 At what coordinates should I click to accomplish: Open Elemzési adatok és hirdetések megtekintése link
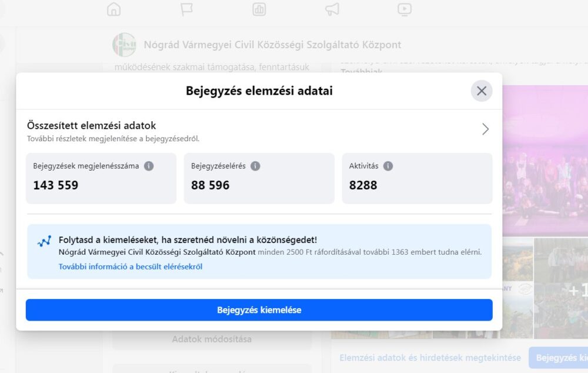coord(430,358)
